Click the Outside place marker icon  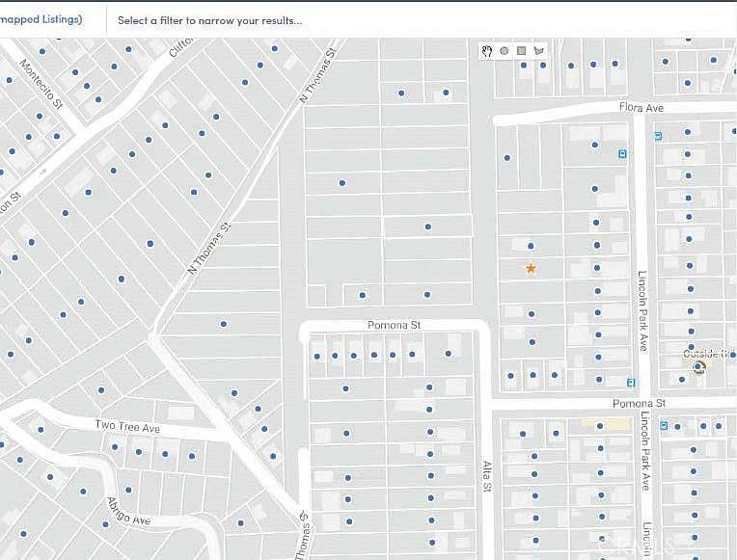point(699,367)
